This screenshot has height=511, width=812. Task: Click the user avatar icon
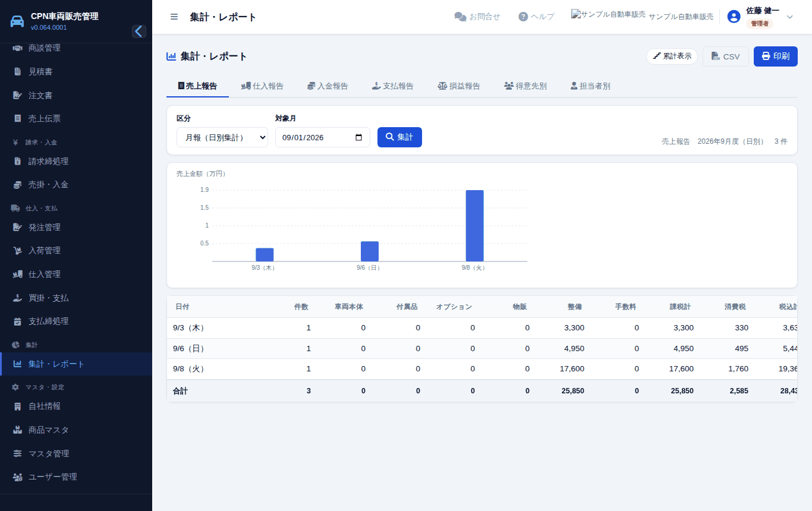tap(734, 17)
